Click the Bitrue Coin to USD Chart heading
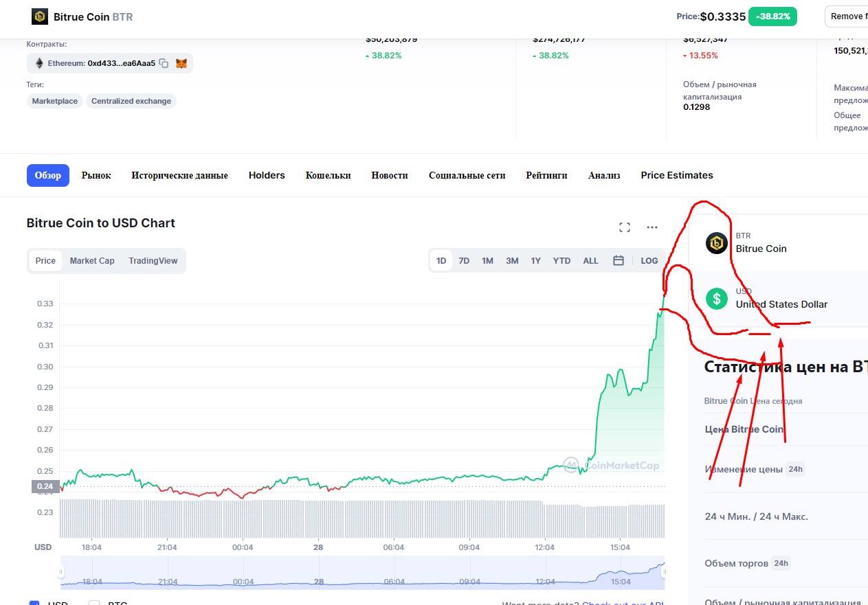This screenshot has width=868, height=605. (101, 223)
